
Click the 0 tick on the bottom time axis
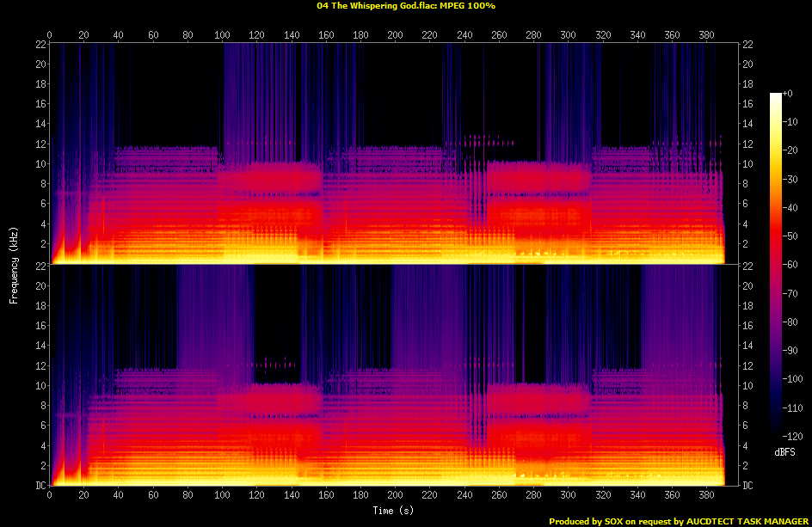50,496
